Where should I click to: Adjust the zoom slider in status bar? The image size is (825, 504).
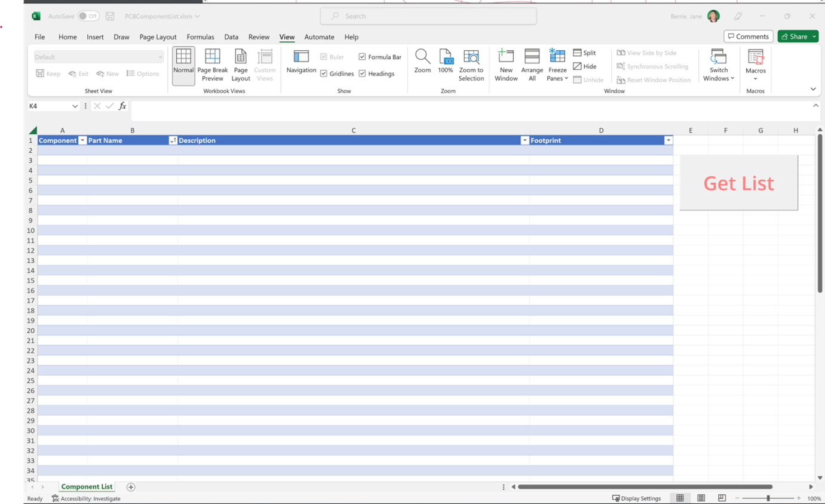[768, 498]
